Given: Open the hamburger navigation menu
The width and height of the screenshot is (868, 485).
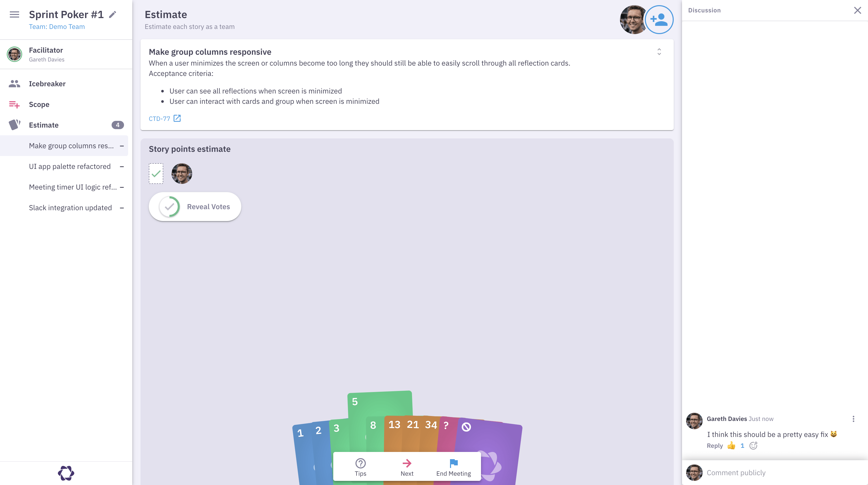Looking at the screenshot, I should 14,14.
